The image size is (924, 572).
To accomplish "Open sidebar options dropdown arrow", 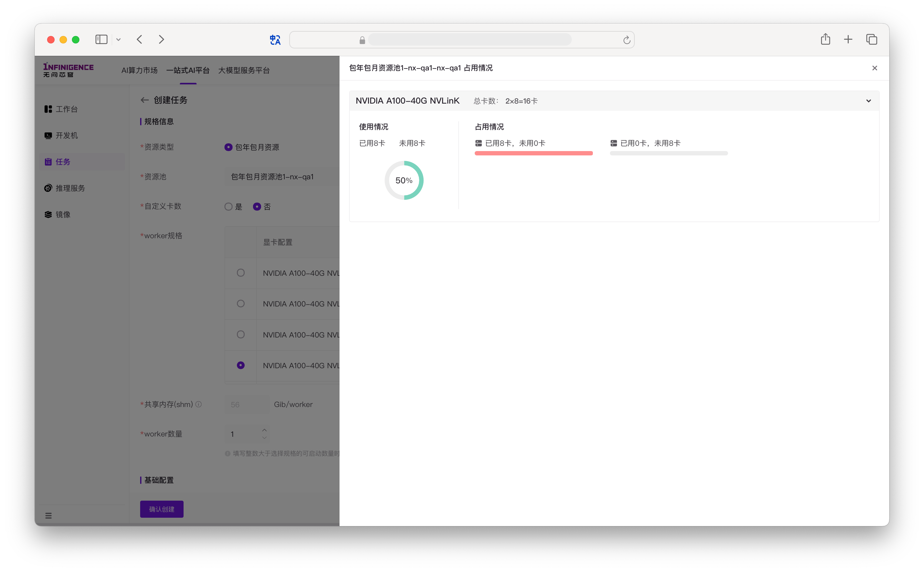I will 118,39.
